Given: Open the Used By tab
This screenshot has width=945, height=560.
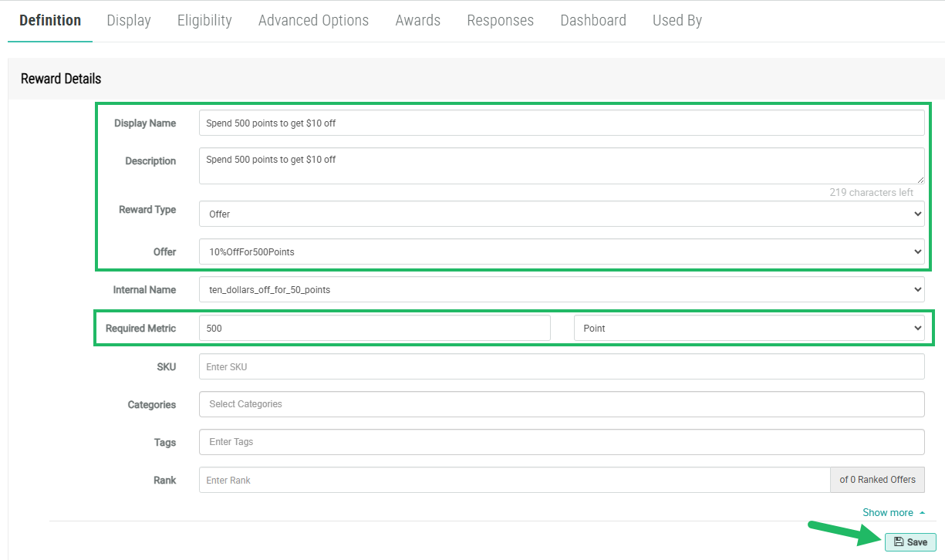Looking at the screenshot, I should click(677, 21).
